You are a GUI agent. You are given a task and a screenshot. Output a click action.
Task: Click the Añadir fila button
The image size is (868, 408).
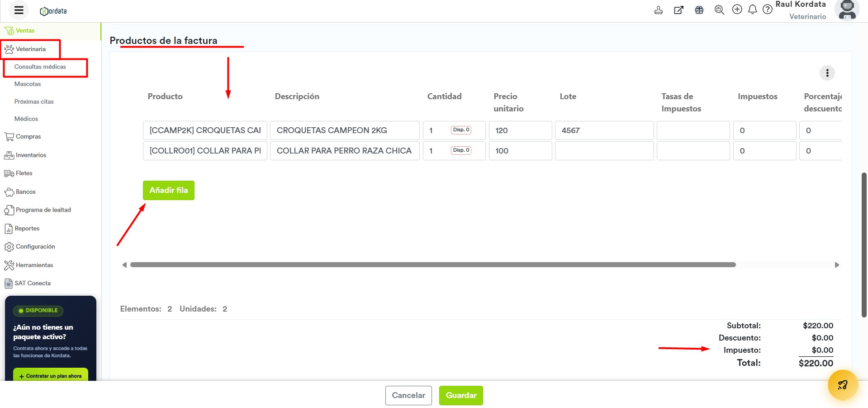click(x=169, y=191)
